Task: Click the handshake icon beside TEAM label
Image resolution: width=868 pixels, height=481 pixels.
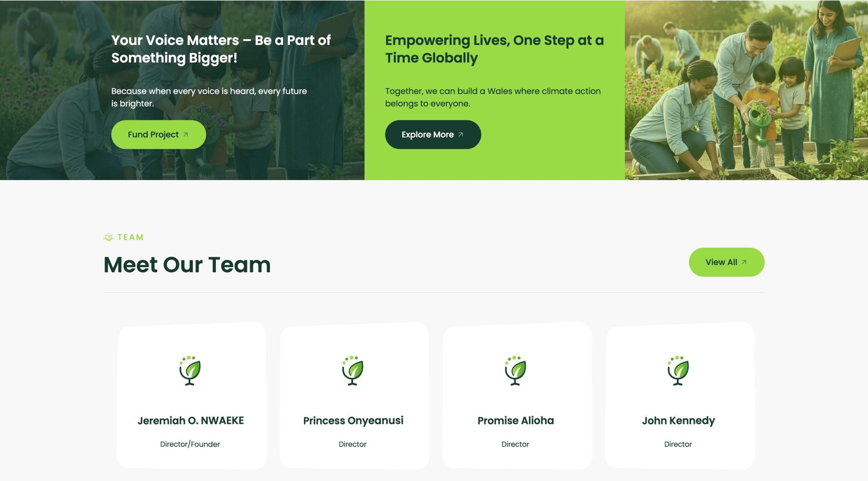Action: pyautogui.click(x=109, y=237)
